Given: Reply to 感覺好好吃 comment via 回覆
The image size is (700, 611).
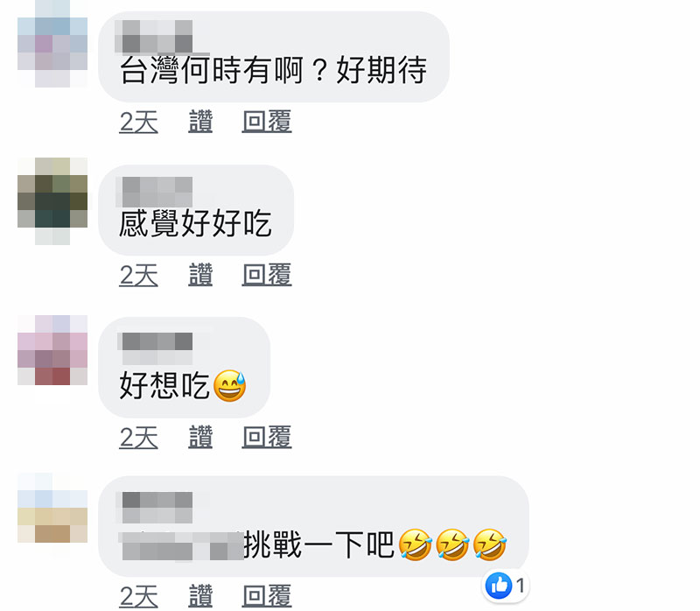Looking at the screenshot, I should coord(267,275).
